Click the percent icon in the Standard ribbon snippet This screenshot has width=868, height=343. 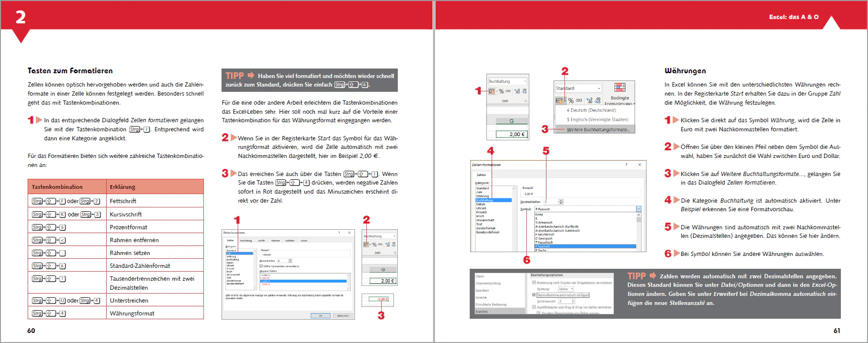tap(571, 100)
